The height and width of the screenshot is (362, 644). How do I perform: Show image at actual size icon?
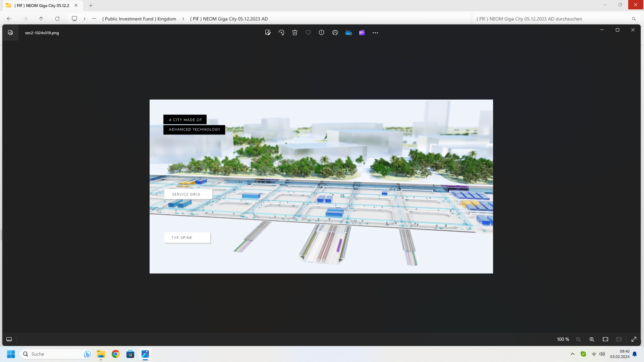point(619,339)
